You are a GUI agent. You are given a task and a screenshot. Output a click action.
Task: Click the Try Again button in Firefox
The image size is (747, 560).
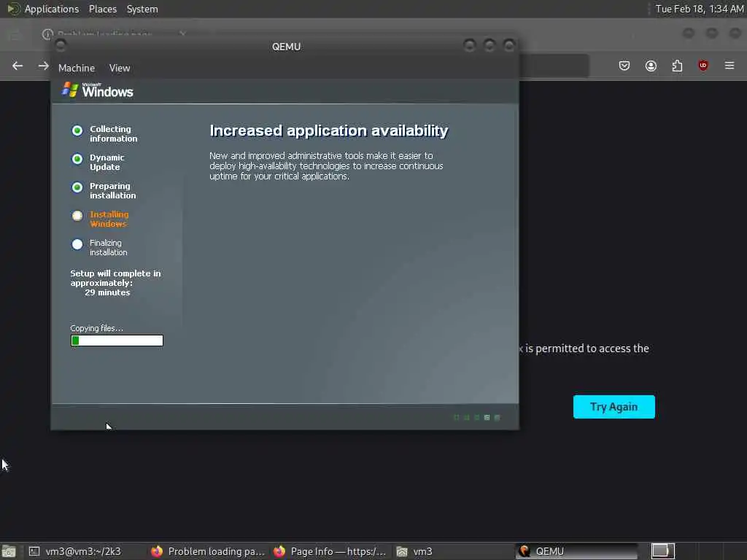(x=614, y=407)
